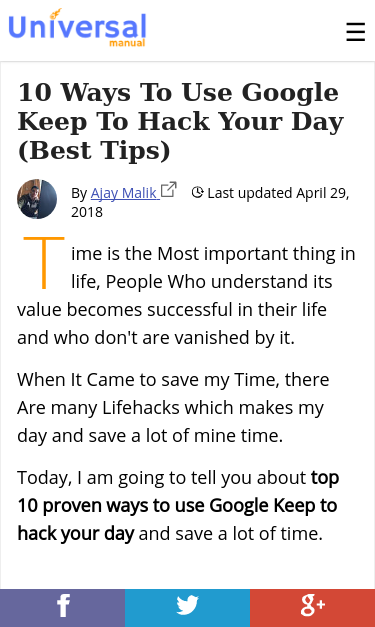Click the bold 'top 10 proven ways' phrase
This screenshot has width=375, height=627.
coord(178,505)
